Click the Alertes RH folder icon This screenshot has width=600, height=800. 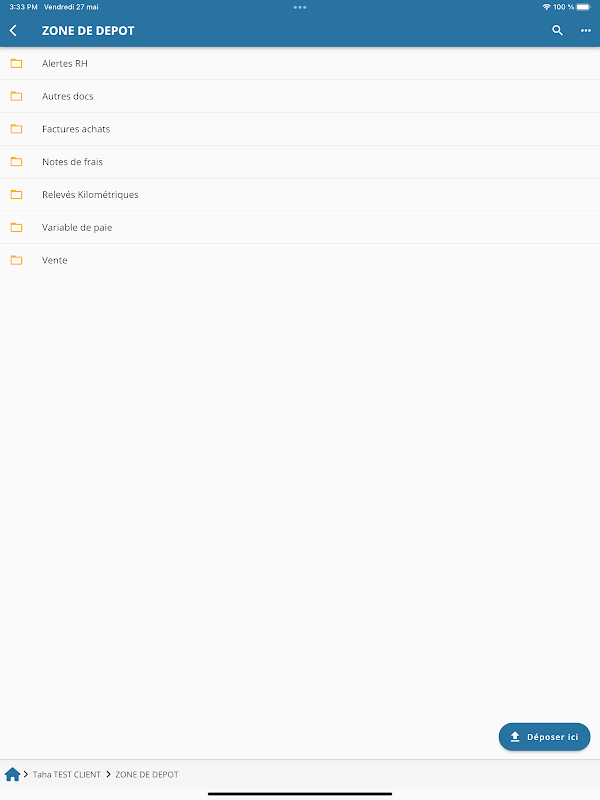coord(16,63)
